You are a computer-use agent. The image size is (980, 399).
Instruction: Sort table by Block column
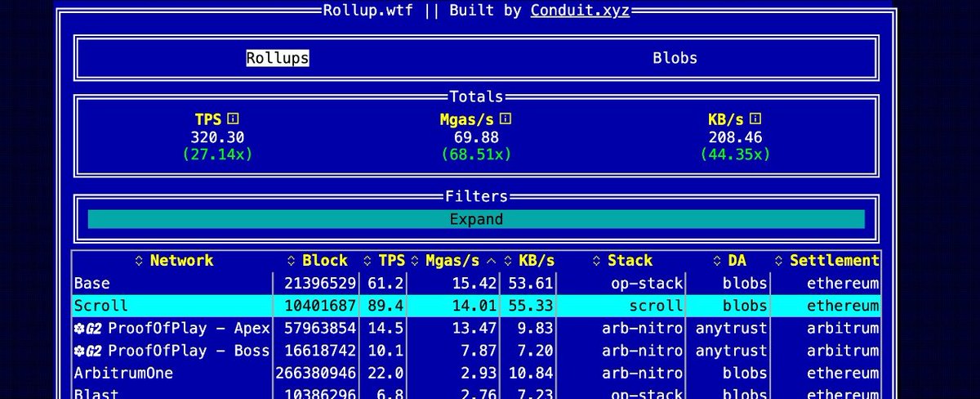pyautogui.click(x=318, y=261)
